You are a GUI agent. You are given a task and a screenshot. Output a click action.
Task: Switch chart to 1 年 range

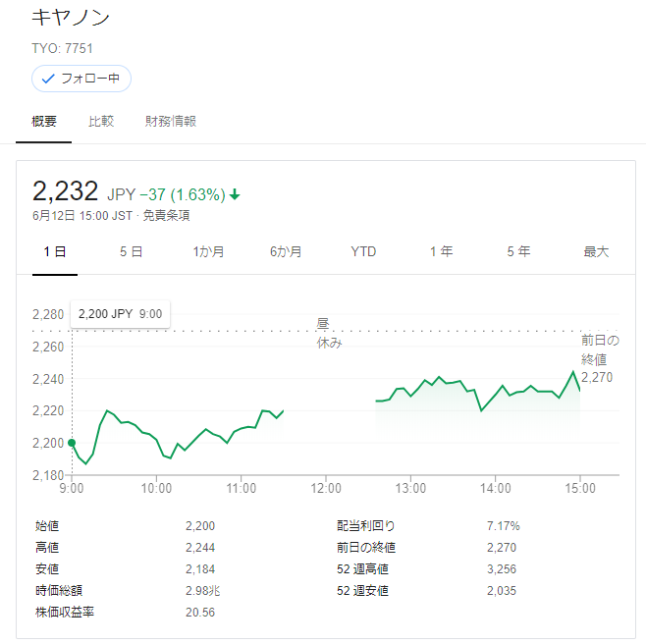441,251
